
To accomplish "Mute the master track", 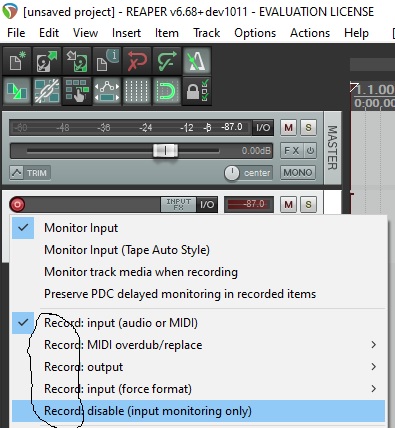I will pos(289,128).
